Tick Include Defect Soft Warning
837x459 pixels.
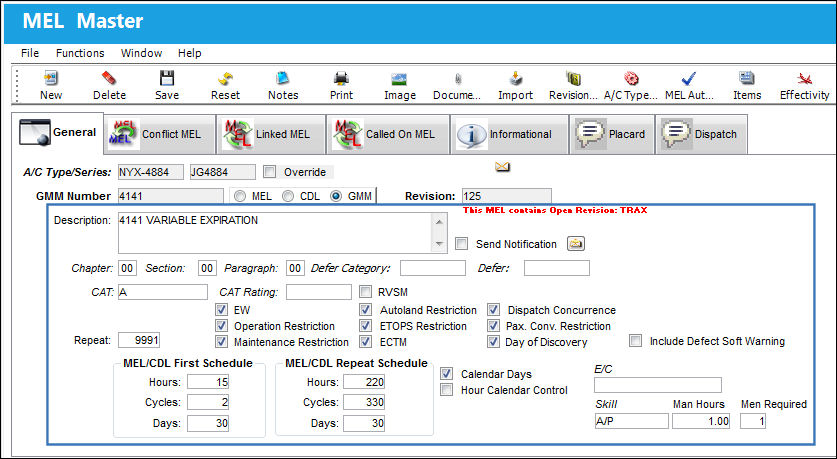[x=635, y=341]
